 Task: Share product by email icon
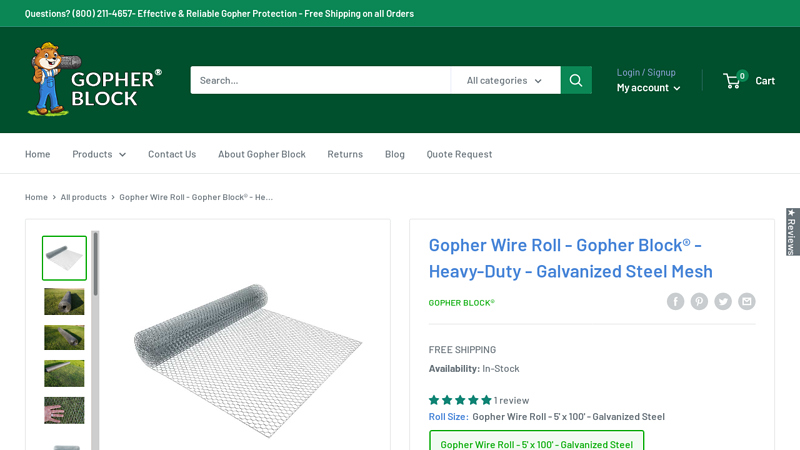[x=746, y=302]
